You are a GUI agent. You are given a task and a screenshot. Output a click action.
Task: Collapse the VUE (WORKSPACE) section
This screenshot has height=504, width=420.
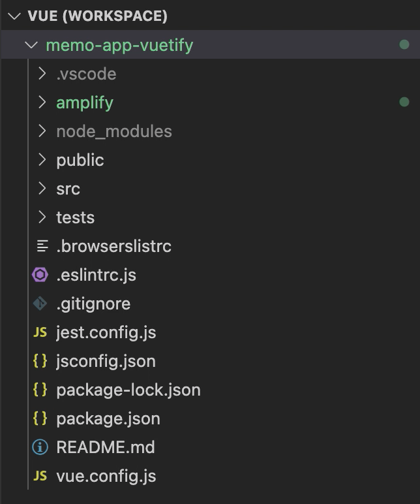[x=14, y=16]
